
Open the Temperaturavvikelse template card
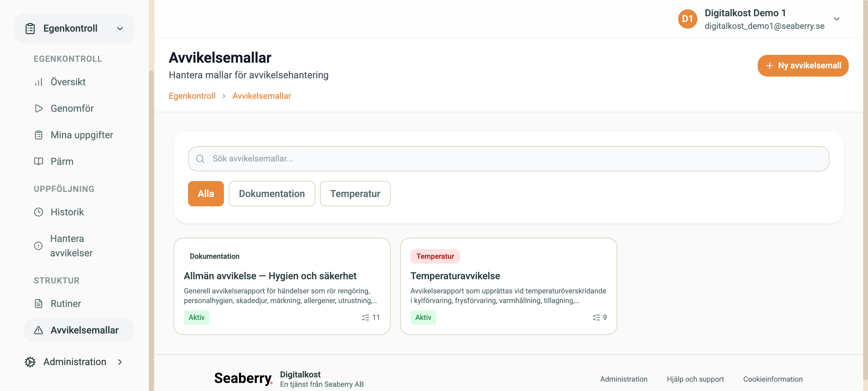508,286
